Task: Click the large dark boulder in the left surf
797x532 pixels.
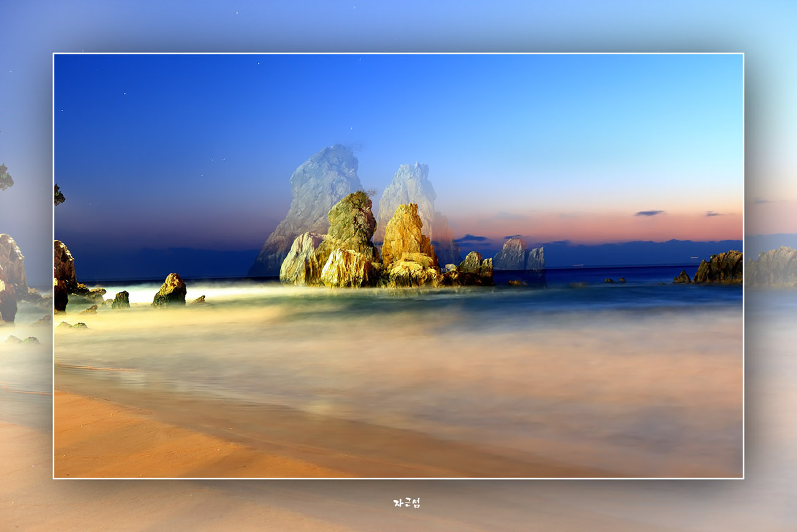Action: [170, 291]
